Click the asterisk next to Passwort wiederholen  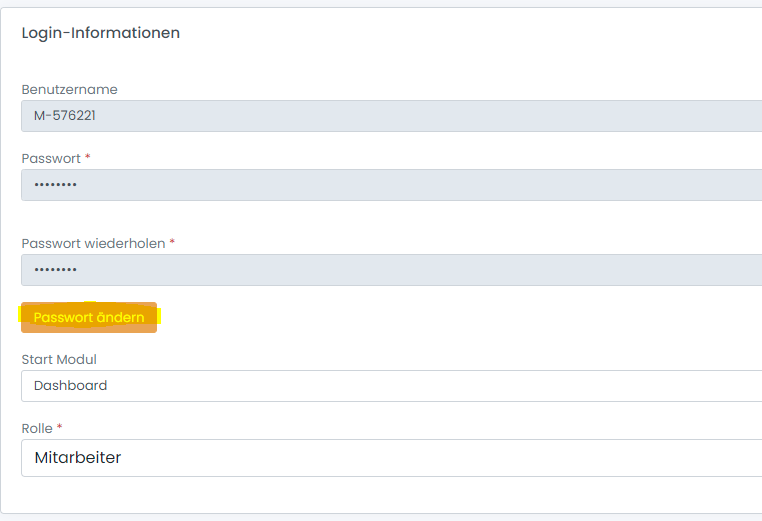173,242
